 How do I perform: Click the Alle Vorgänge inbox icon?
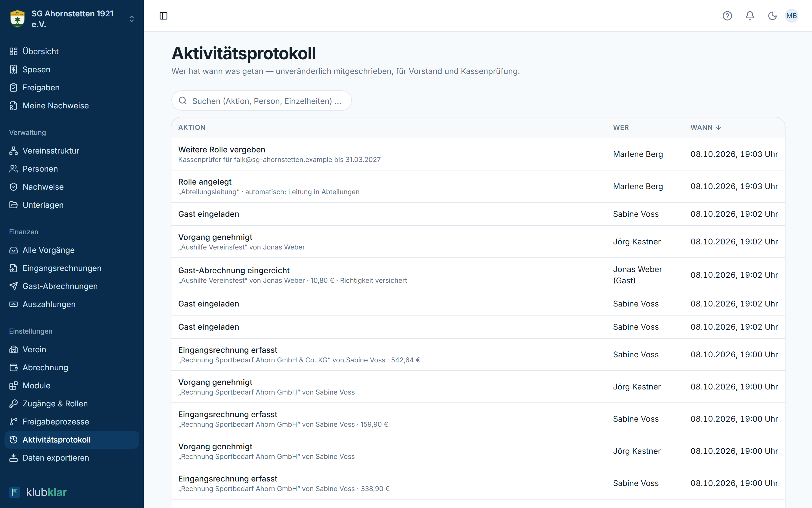(14, 250)
